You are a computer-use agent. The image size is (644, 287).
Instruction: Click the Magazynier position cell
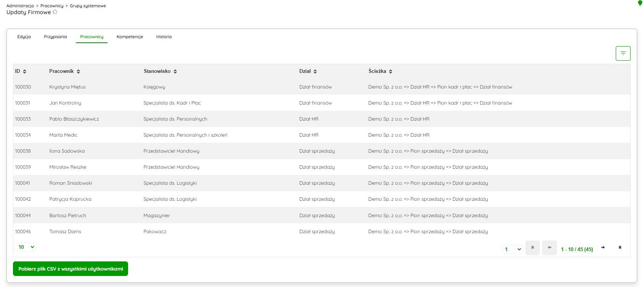(x=157, y=216)
